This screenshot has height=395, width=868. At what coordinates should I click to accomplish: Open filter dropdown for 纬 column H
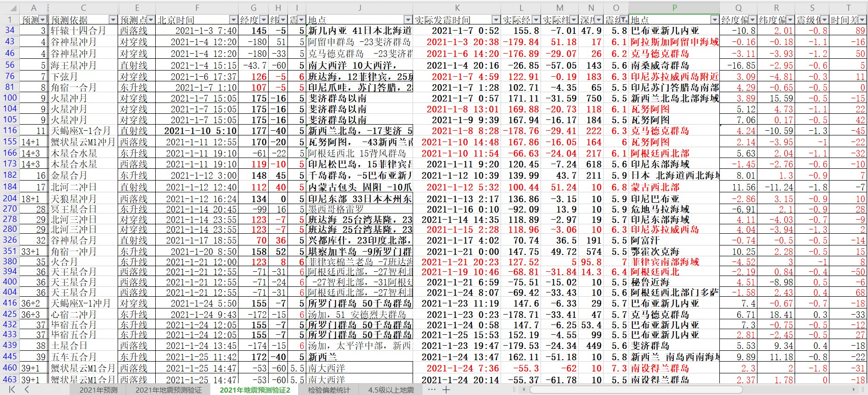pyautogui.click(x=283, y=20)
